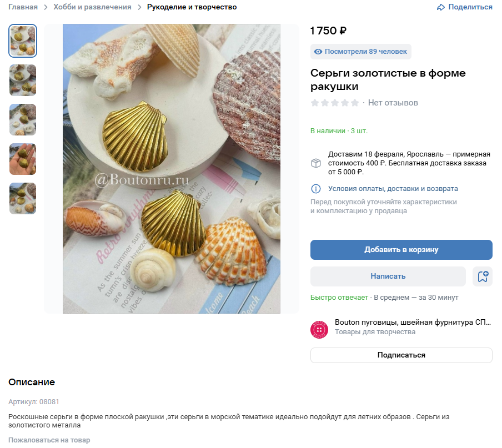Go to Главная breadcrumb
The image size is (502, 448).
[x=23, y=7]
